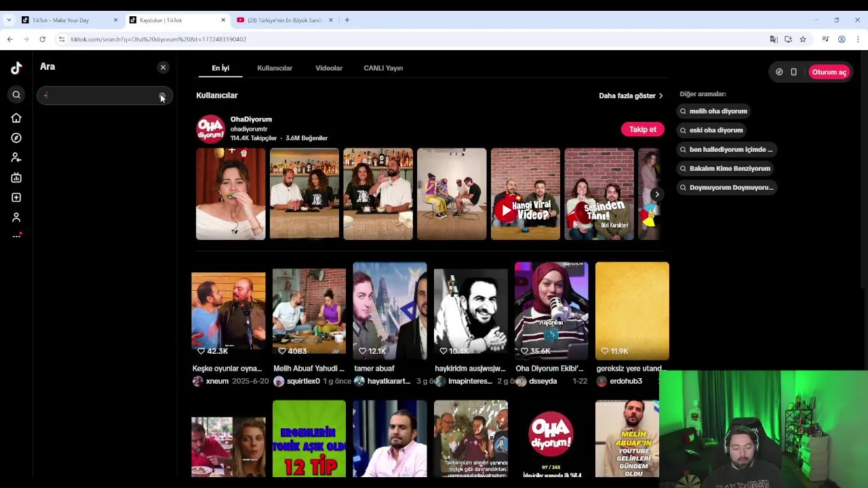Open the Oha diyorum 97/365 video thumbnail
Viewport: 868px width, 488px height.
coord(551,439)
